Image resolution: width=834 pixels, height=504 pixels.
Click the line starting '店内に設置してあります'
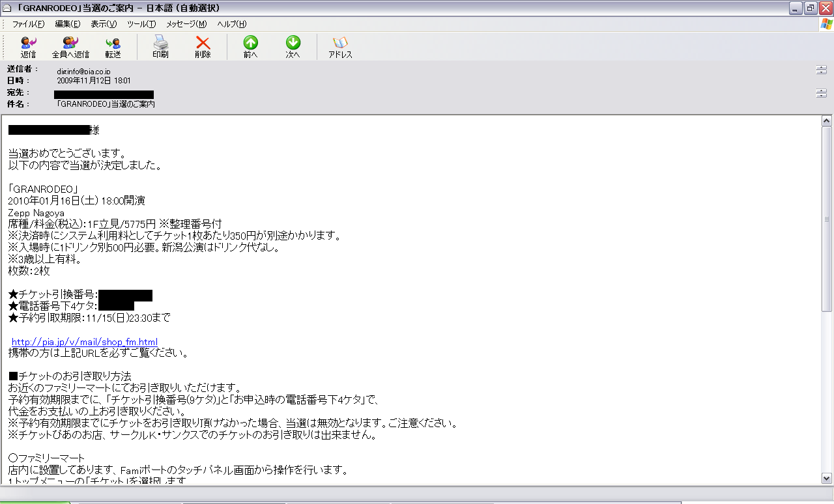click(179, 470)
